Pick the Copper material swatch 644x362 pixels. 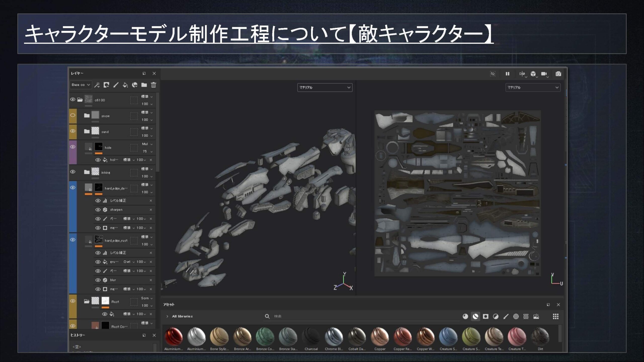(x=380, y=339)
